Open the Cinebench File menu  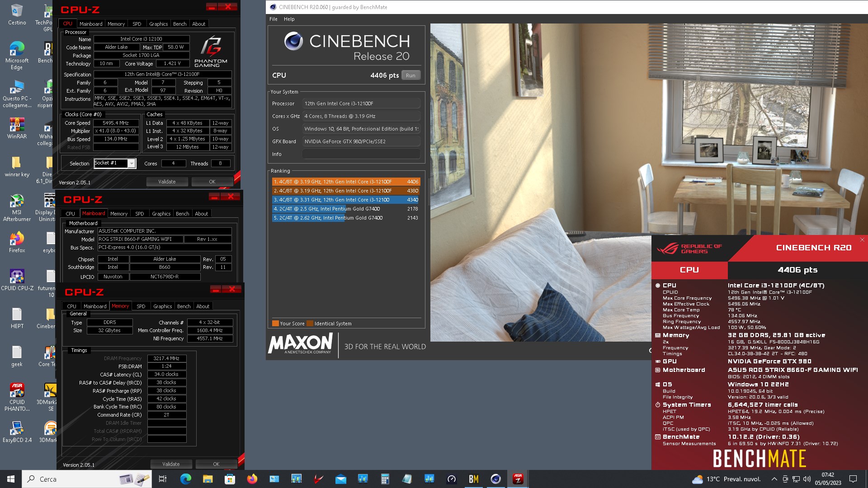(x=274, y=19)
